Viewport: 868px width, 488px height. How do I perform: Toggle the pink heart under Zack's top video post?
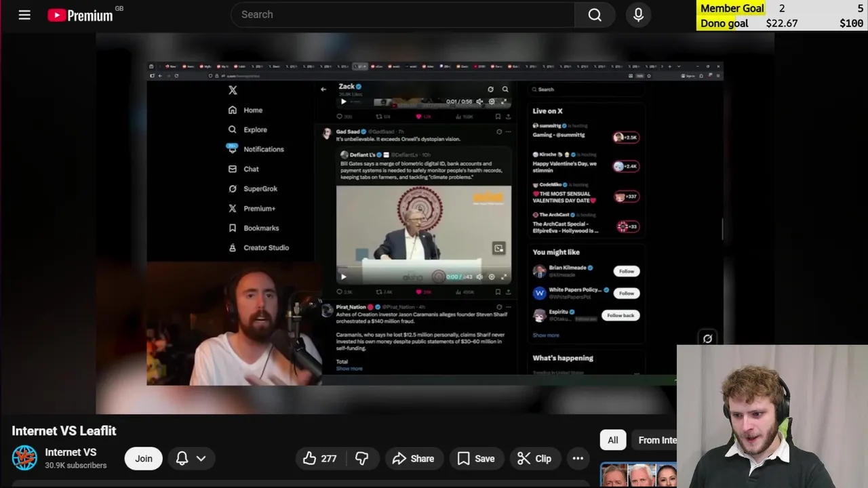[x=418, y=117]
